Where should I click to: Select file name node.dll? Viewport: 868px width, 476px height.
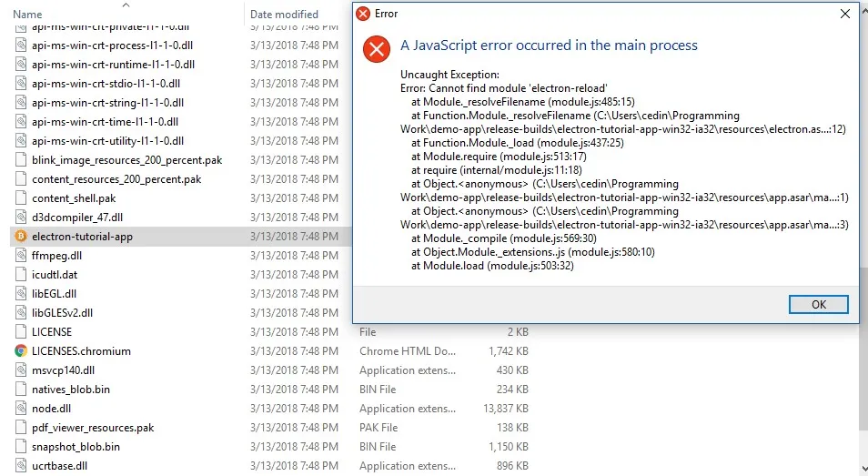click(51, 409)
